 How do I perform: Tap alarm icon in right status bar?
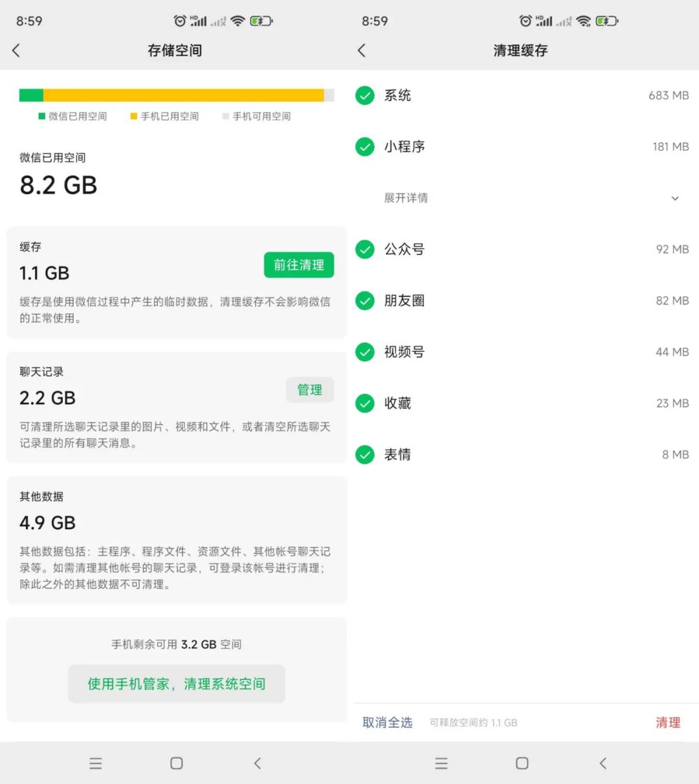526,21
